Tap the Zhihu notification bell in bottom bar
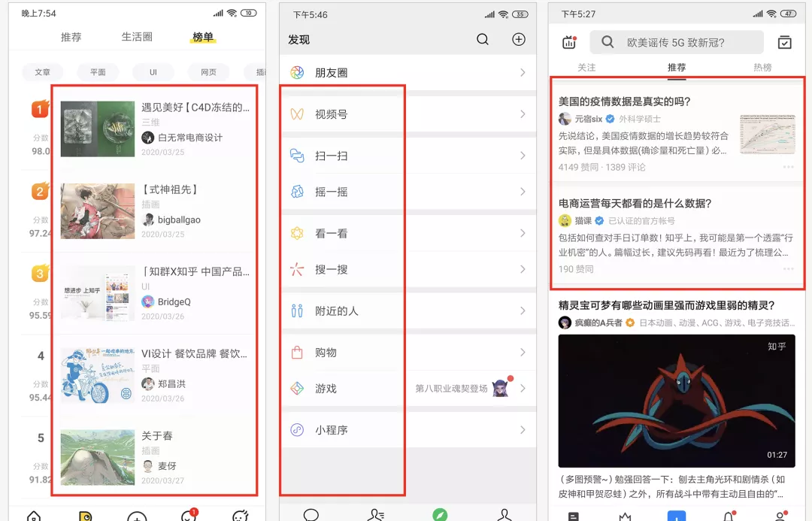The height and width of the screenshot is (521, 812). (729, 516)
